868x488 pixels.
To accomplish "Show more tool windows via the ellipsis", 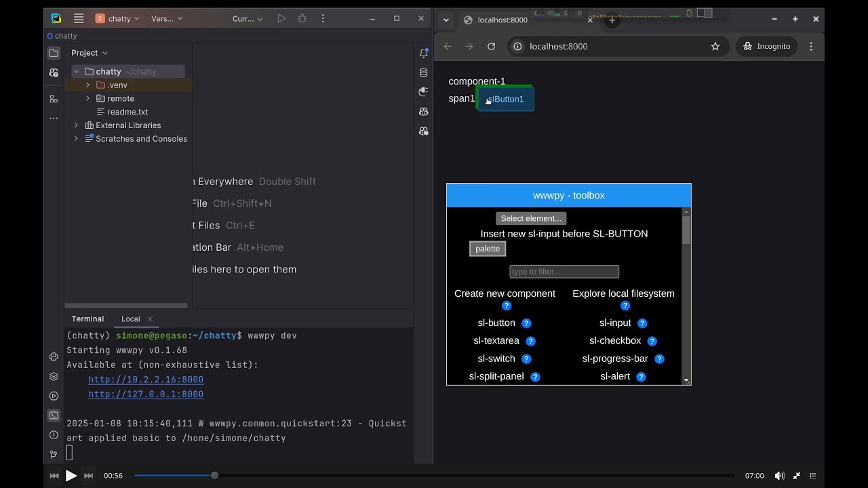I will (x=54, y=119).
